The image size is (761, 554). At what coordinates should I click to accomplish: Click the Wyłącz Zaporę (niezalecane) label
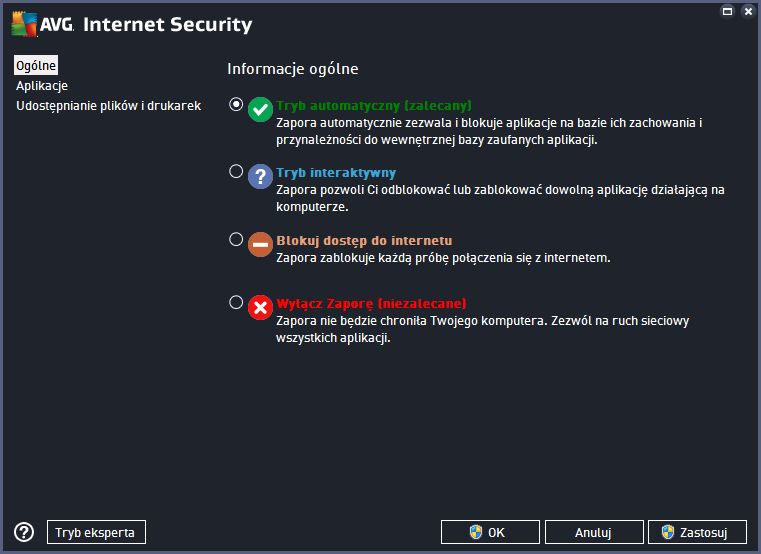(x=371, y=303)
